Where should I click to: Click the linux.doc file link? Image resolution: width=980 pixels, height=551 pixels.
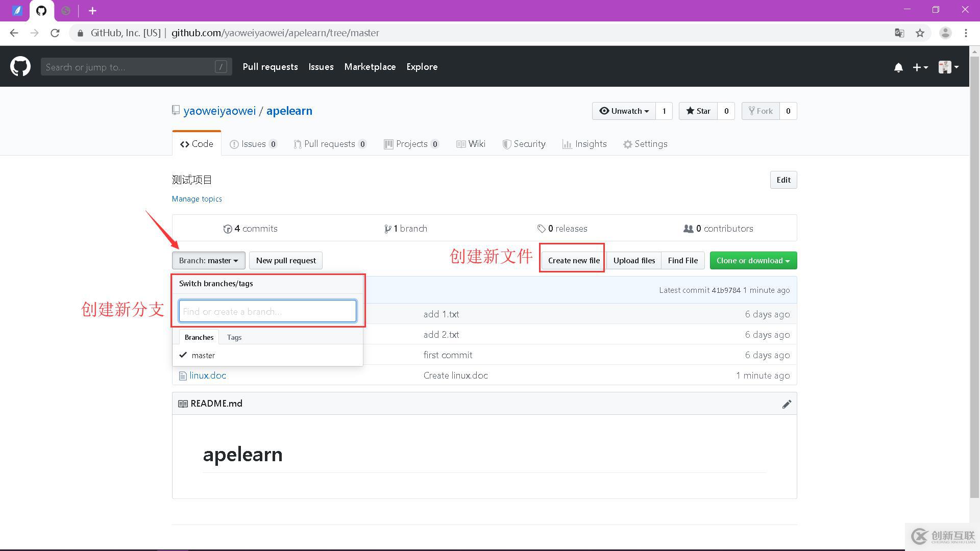click(207, 375)
